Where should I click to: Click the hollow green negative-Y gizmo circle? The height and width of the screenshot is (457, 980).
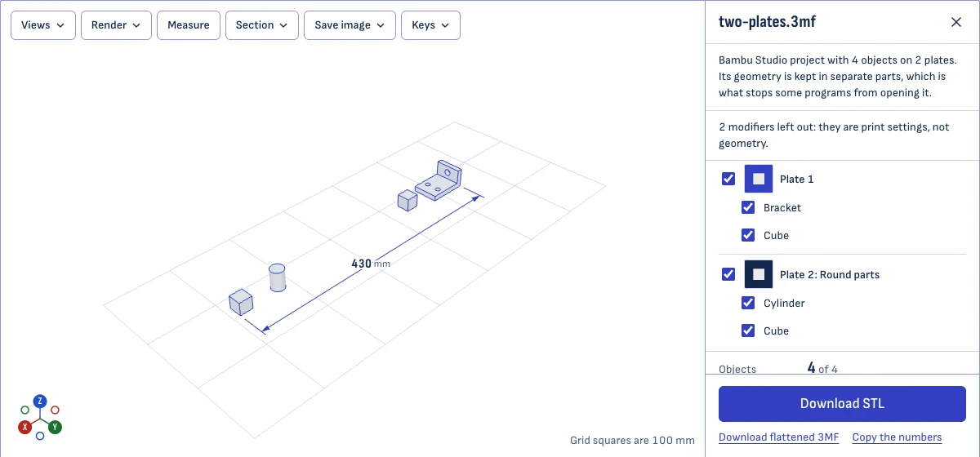(25, 410)
